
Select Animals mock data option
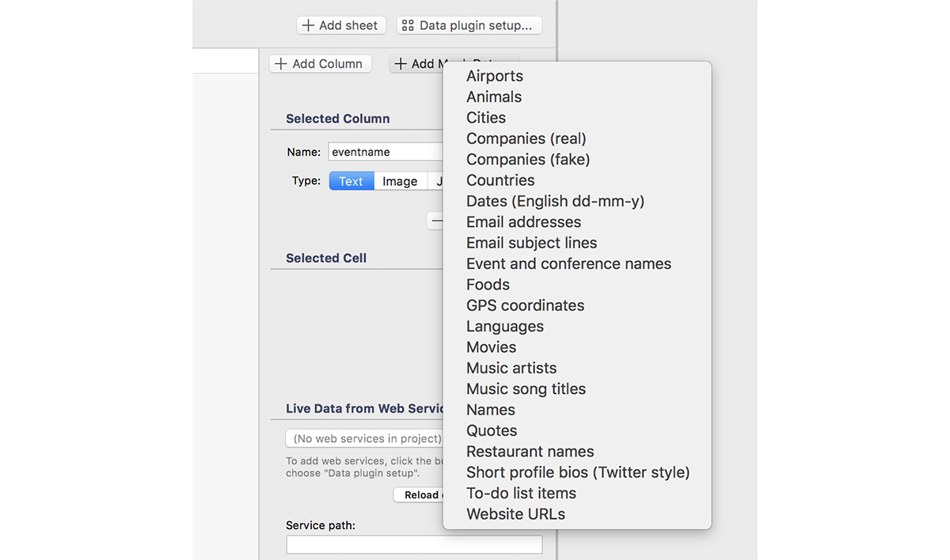494,96
